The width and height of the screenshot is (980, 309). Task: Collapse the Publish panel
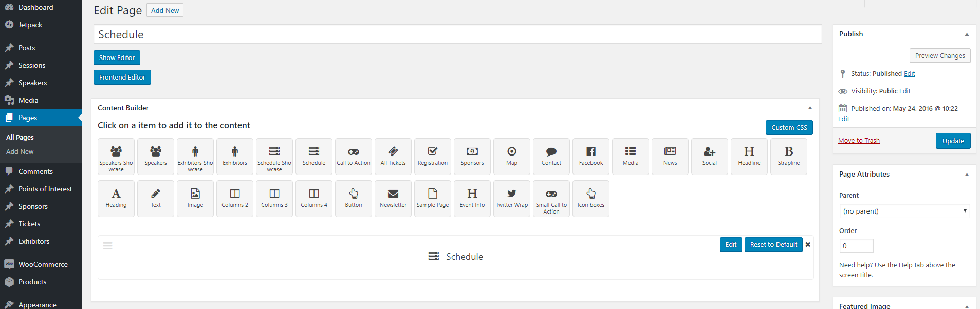click(x=967, y=34)
